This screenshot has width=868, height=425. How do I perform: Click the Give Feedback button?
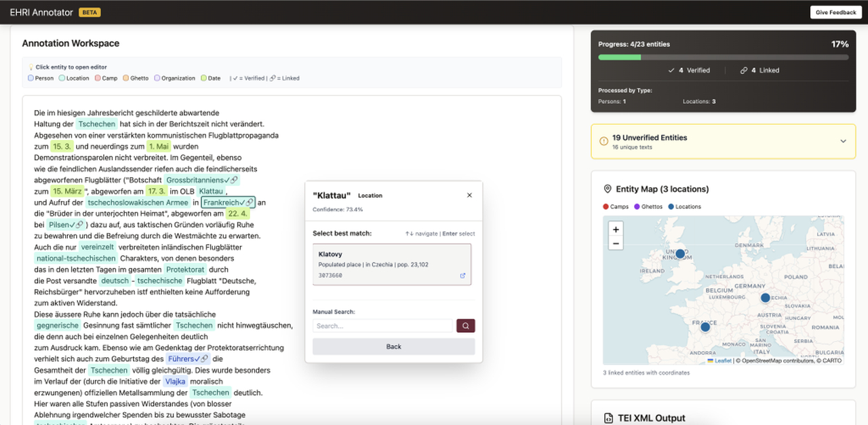point(835,12)
